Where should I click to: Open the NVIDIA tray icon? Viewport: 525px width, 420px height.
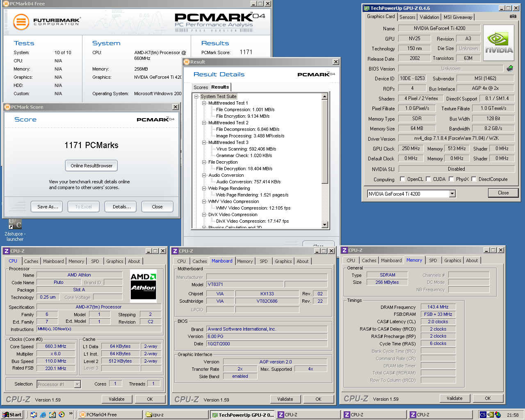click(491, 415)
